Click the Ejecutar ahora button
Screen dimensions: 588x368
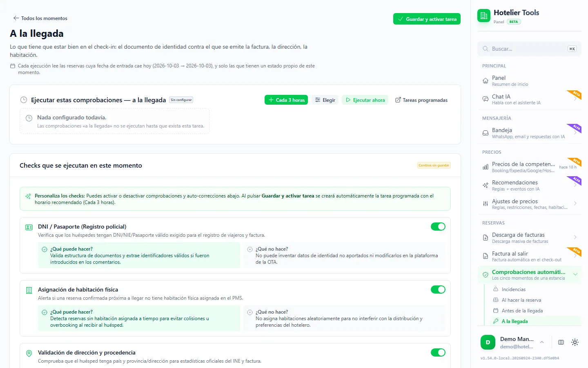tap(365, 100)
